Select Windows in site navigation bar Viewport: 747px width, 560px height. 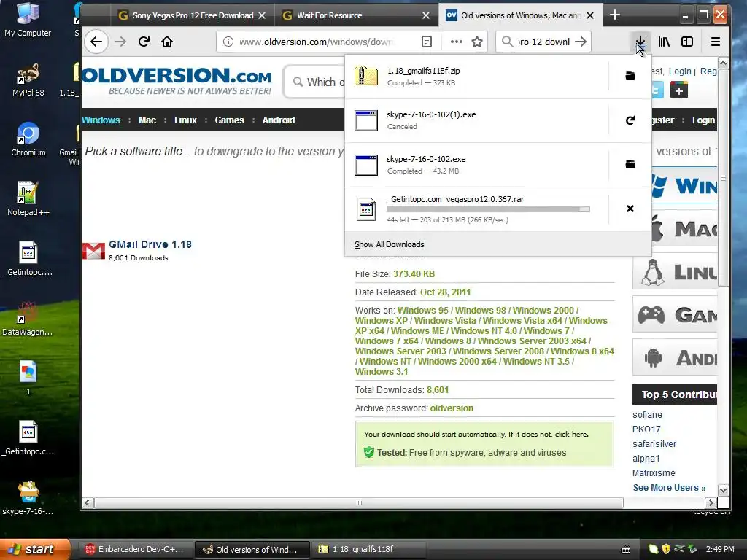pos(101,120)
